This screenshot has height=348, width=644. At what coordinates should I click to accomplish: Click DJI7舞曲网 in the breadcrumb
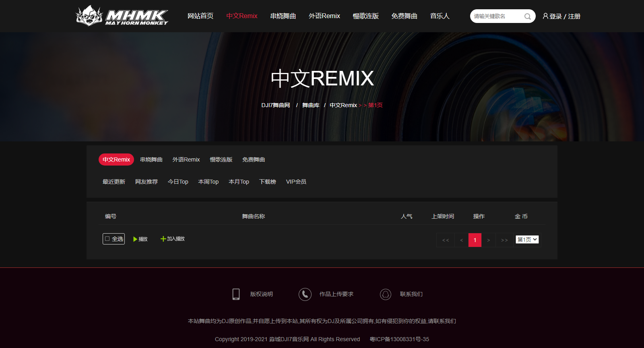(x=276, y=105)
